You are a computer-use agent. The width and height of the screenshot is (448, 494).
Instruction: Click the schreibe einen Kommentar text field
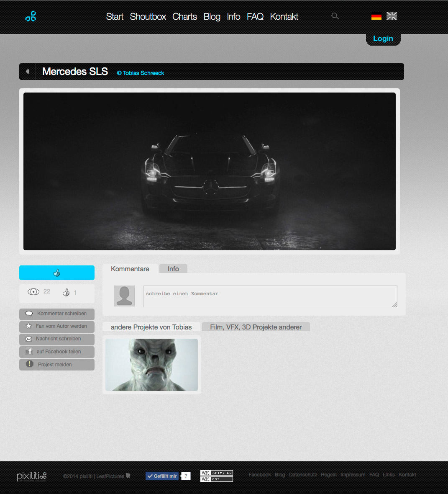(x=270, y=296)
